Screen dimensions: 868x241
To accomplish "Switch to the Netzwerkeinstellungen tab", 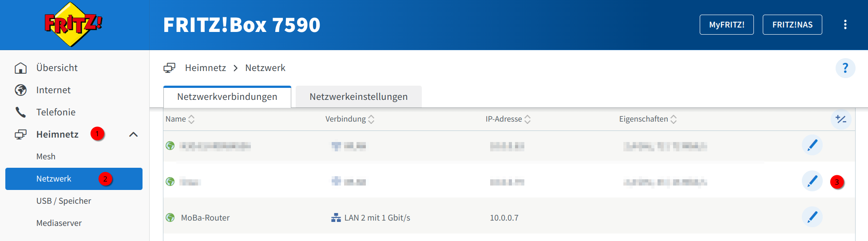I will click(358, 97).
